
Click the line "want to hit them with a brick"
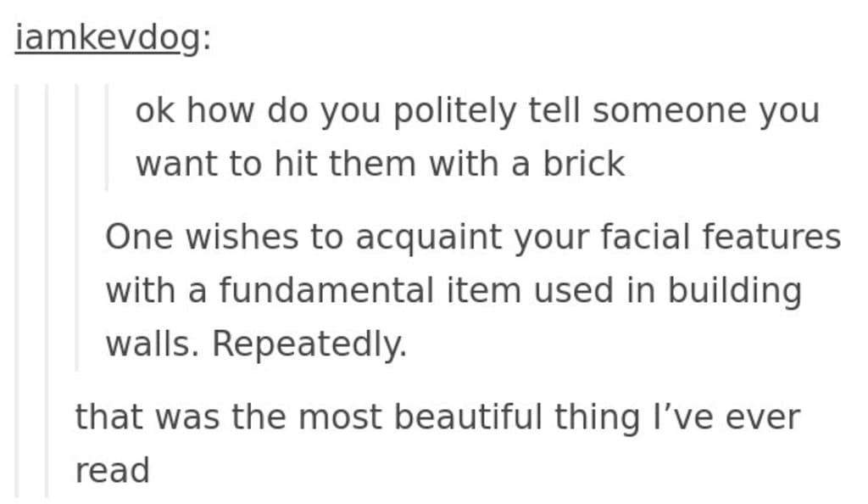click(x=381, y=164)
